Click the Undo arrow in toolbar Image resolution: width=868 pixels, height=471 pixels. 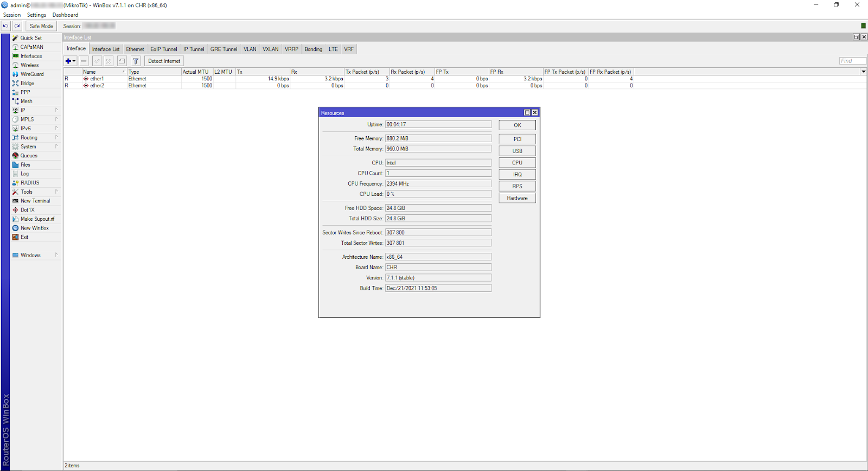click(x=6, y=26)
